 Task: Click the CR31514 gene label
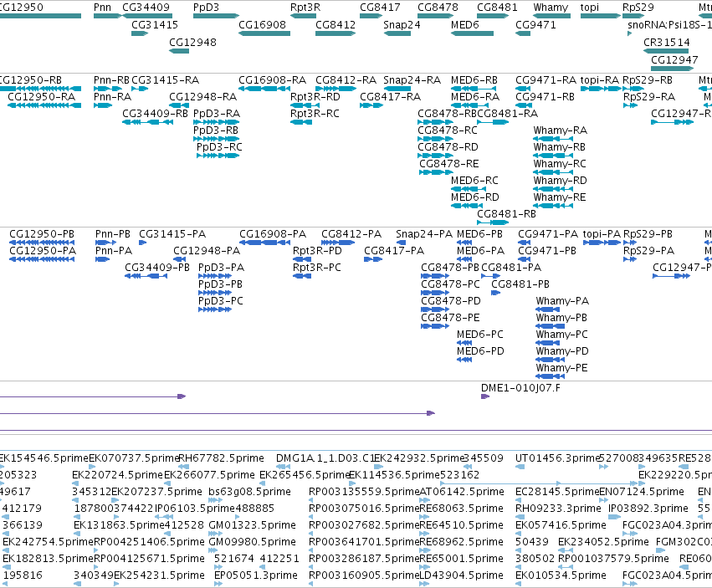pyautogui.click(x=667, y=42)
